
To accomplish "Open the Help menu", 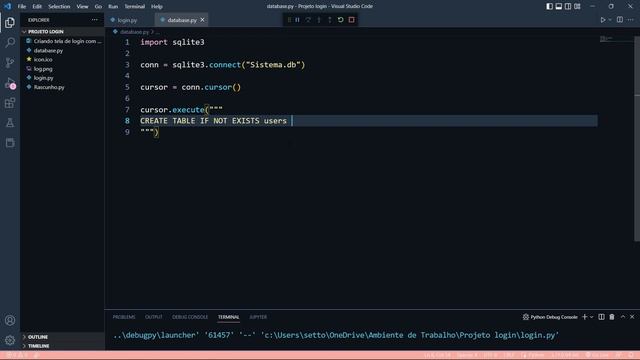I will [x=157, y=6].
